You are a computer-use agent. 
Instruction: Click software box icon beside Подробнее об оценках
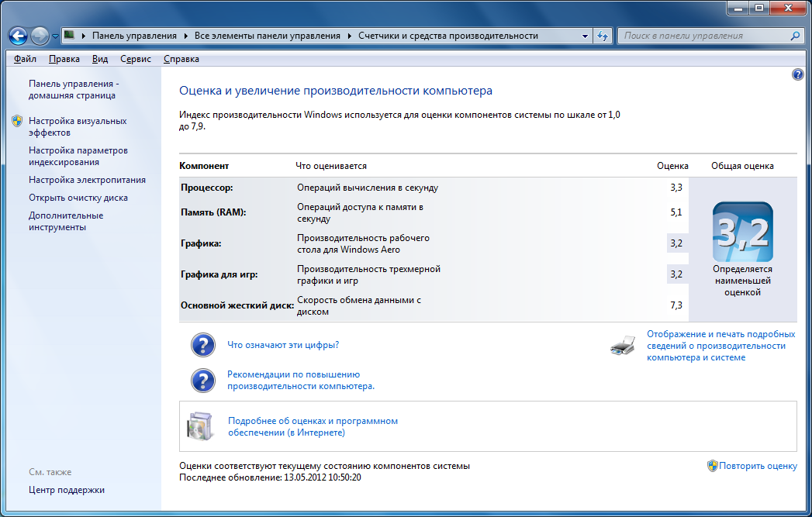[x=201, y=426]
